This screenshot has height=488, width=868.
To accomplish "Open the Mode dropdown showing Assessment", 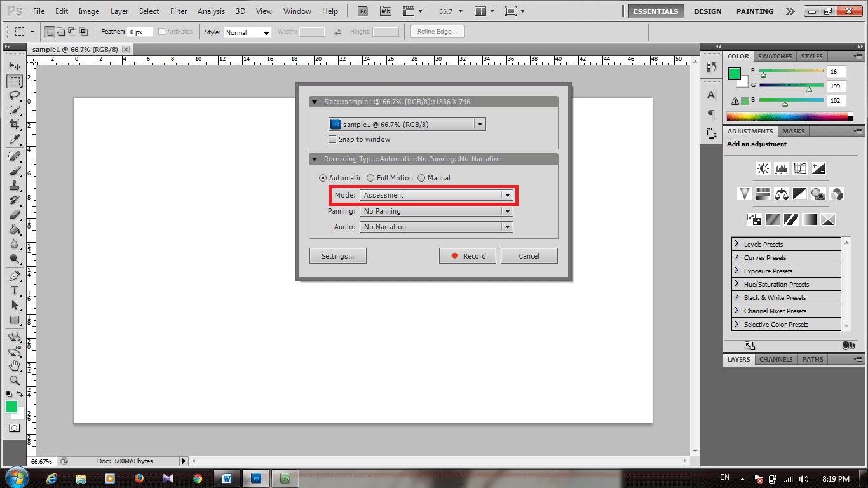I will click(437, 195).
